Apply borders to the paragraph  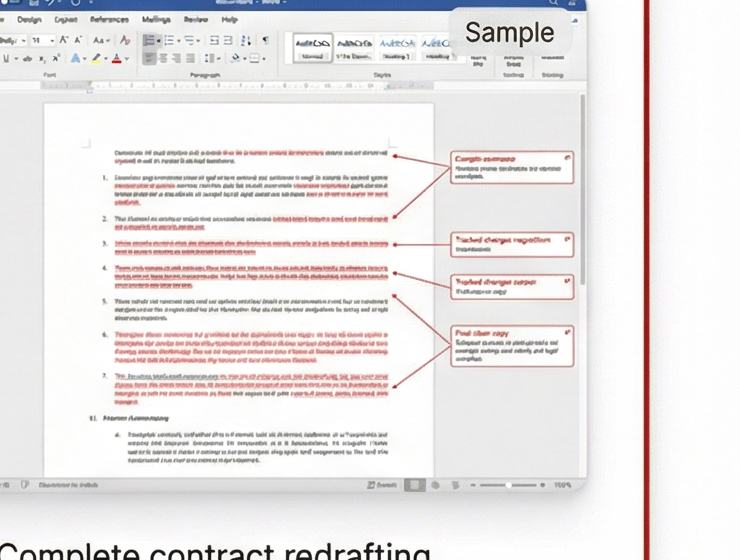pyautogui.click(x=254, y=58)
